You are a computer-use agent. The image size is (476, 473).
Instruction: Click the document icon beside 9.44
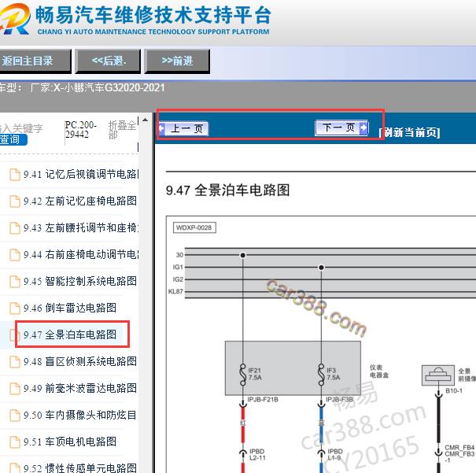point(15,255)
